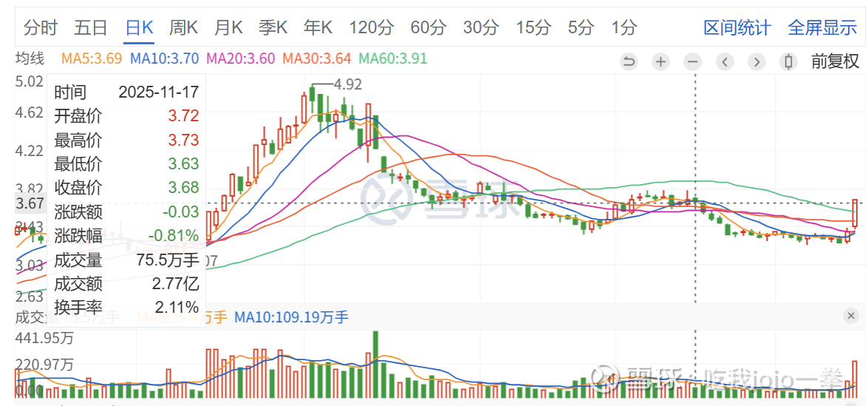The width and height of the screenshot is (868, 406).
Task: Click the 区间统计 link
Action: [737, 28]
